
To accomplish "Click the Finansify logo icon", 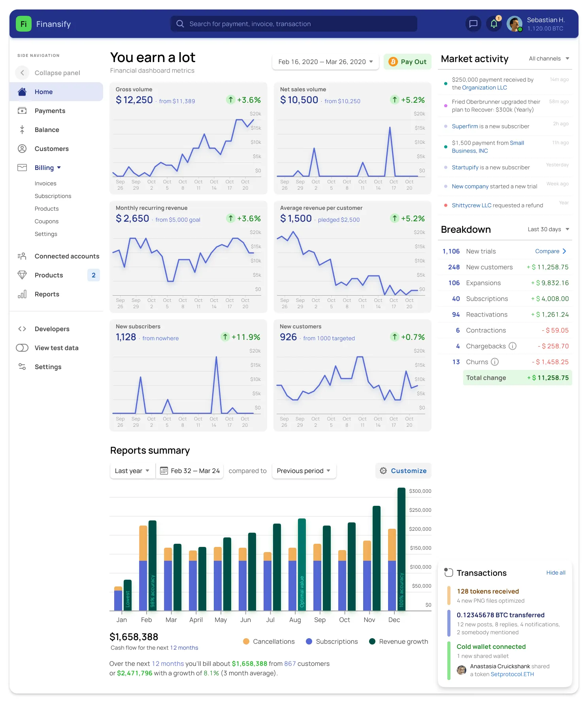I will 24,24.
